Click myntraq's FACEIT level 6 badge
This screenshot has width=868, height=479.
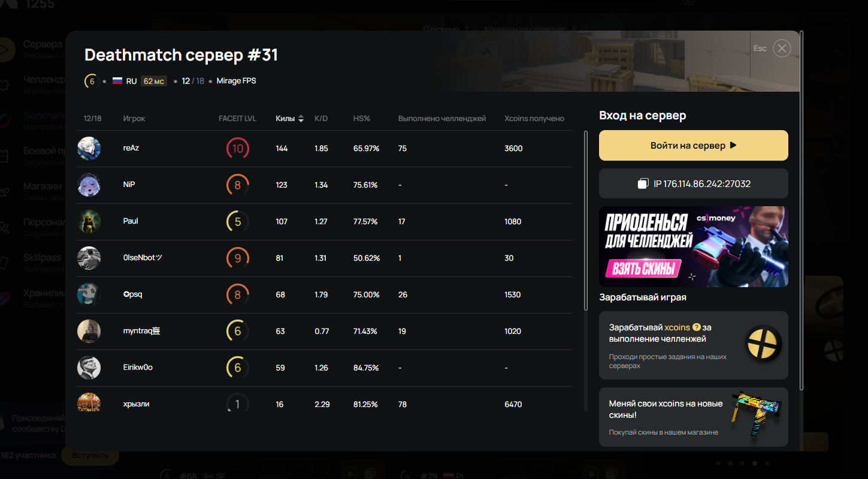click(x=238, y=332)
